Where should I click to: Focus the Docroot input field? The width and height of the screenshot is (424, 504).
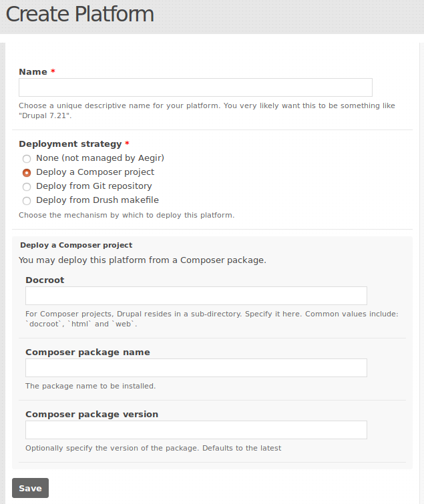(196, 296)
